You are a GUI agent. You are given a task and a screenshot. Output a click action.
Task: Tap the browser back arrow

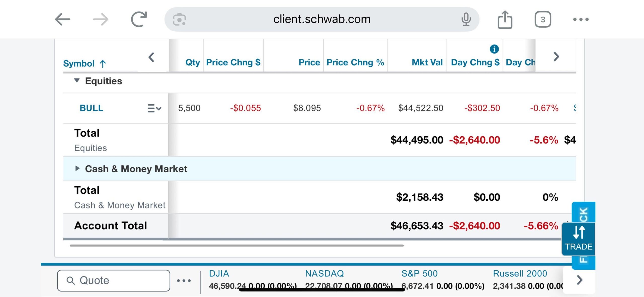[x=63, y=19]
